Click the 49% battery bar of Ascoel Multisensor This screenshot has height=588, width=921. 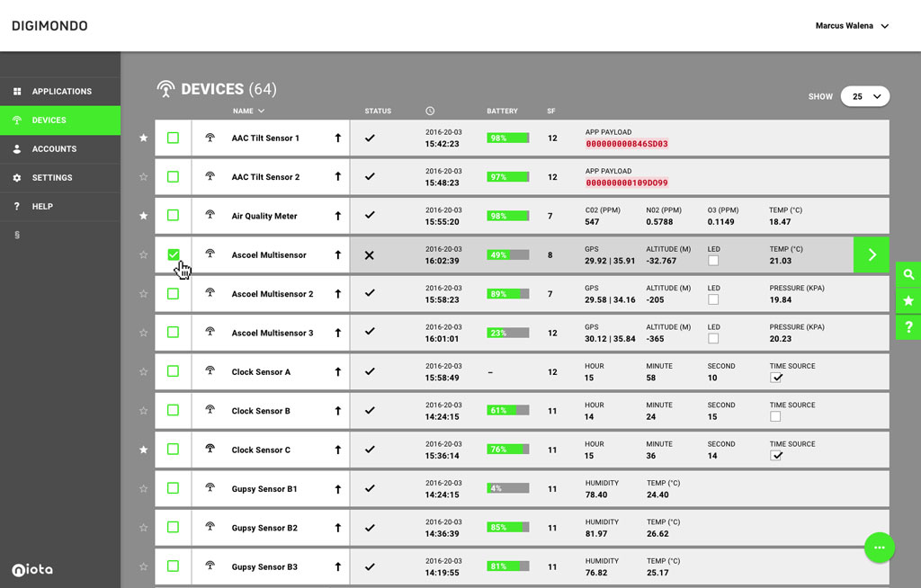507,255
